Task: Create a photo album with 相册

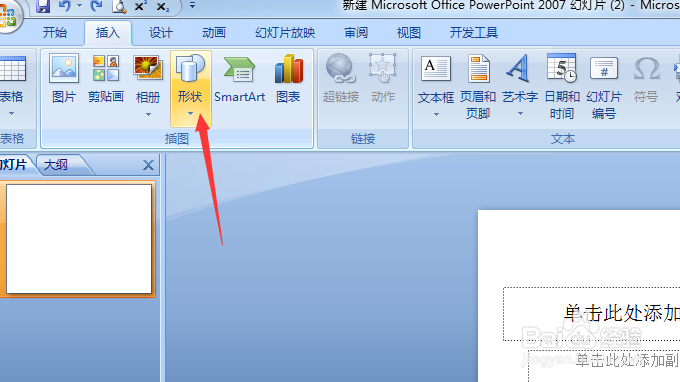Action: pyautogui.click(x=148, y=78)
